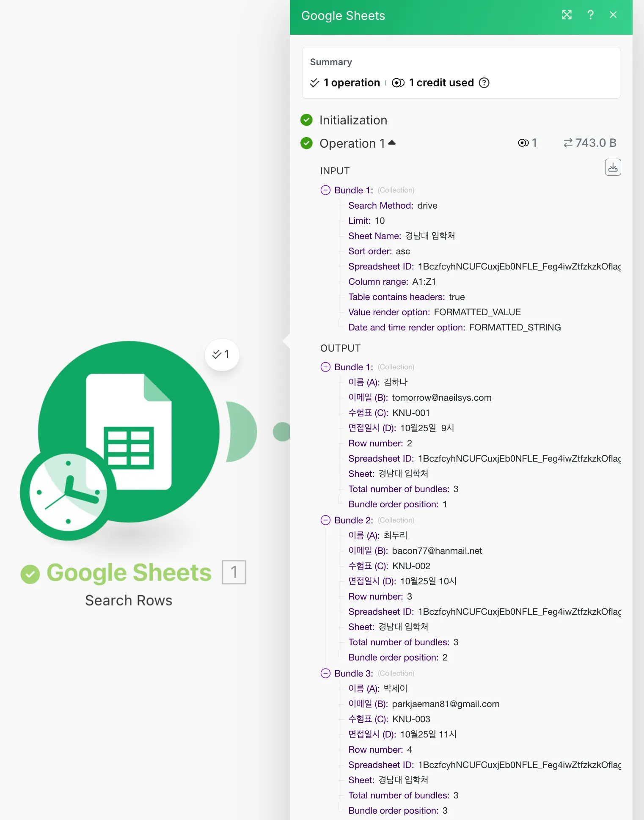Click the INPUT section heading
Image resolution: width=644 pixels, height=820 pixels.
point(335,171)
